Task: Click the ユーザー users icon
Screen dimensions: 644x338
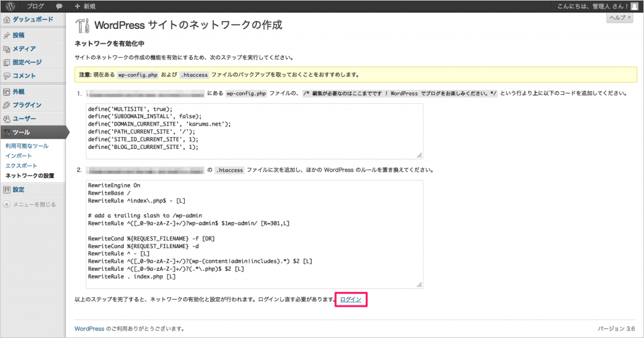Action: tap(6, 119)
